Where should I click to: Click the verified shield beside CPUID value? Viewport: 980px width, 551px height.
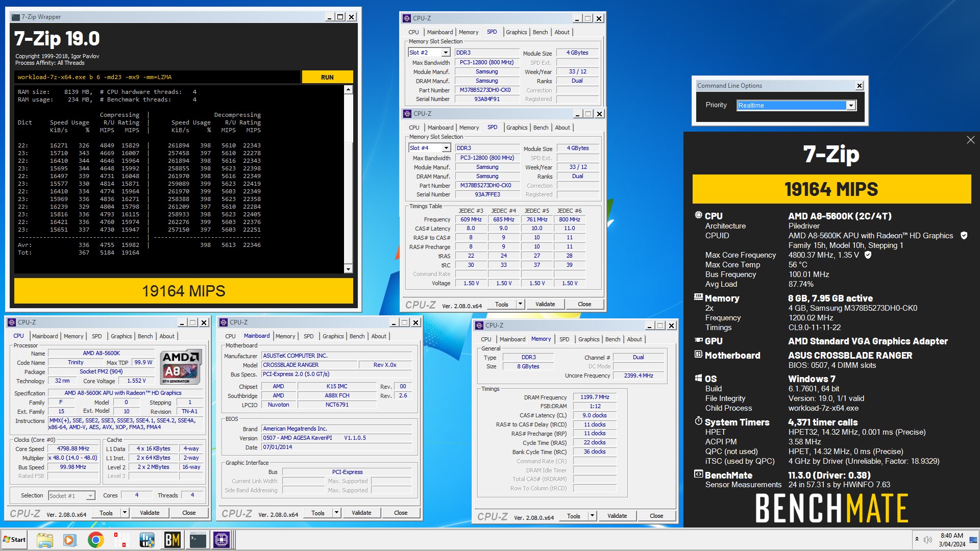(x=964, y=235)
